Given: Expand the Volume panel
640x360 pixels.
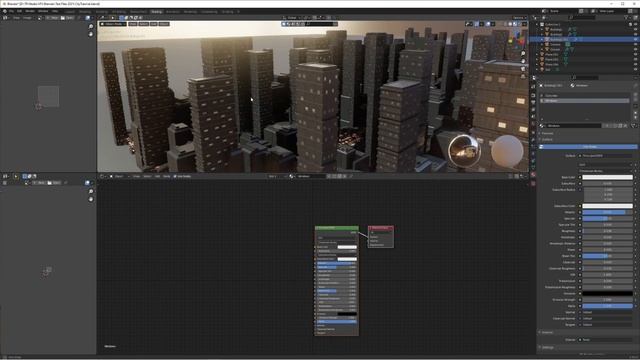Looking at the screenshot, I should click(546, 332).
